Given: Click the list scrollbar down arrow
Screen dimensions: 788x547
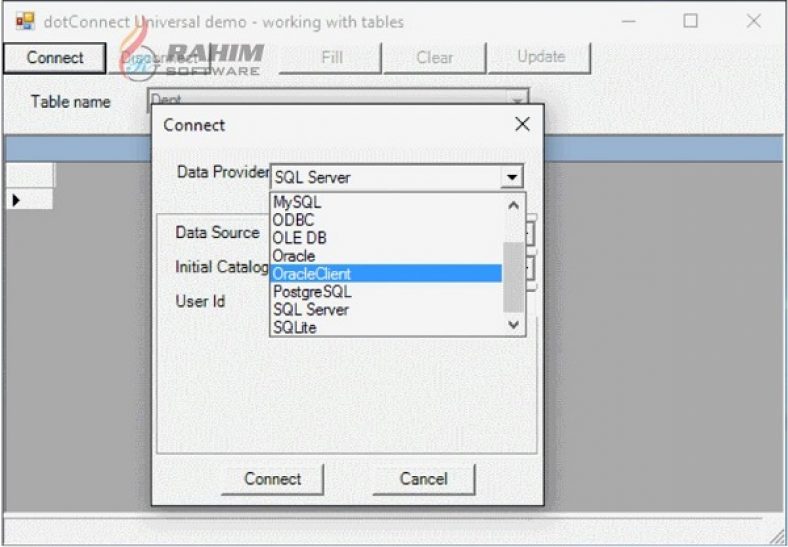Looking at the screenshot, I should pyautogui.click(x=514, y=324).
